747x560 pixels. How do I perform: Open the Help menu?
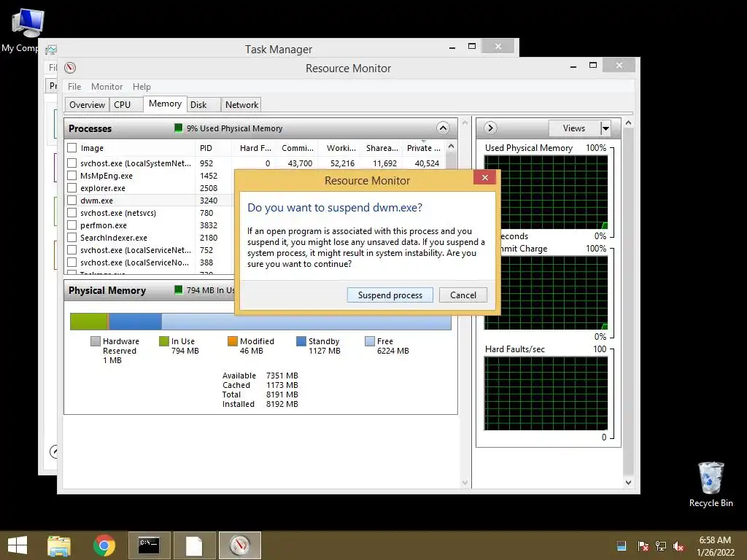coord(142,87)
